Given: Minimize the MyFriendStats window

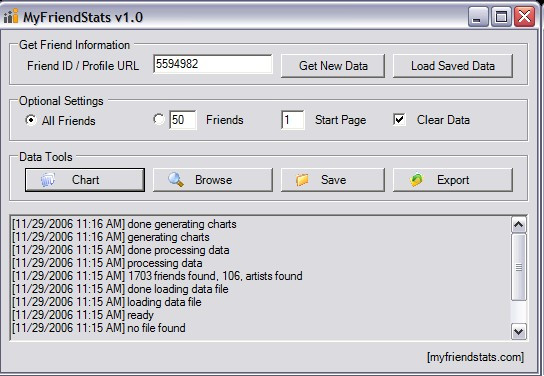Looking at the screenshot, I should pyautogui.click(x=478, y=16).
